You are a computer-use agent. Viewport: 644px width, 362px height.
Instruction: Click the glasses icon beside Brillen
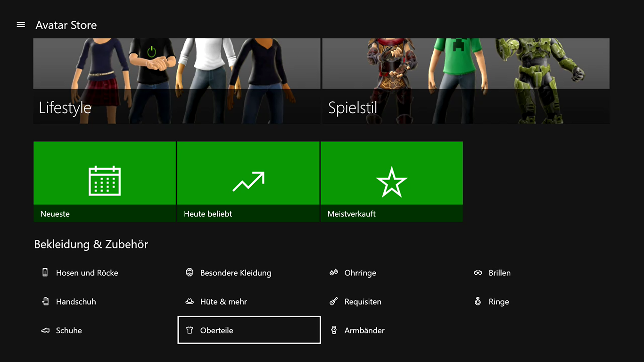[478, 273]
